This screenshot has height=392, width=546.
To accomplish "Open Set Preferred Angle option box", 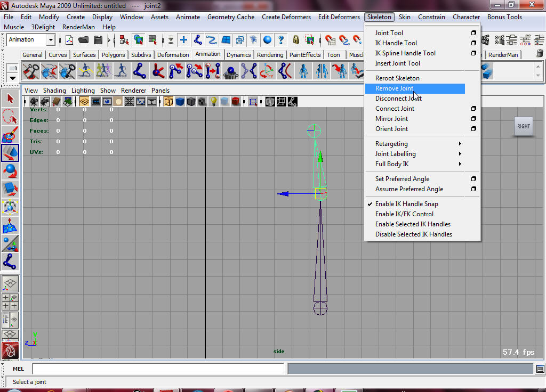I will click(x=473, y=179).
